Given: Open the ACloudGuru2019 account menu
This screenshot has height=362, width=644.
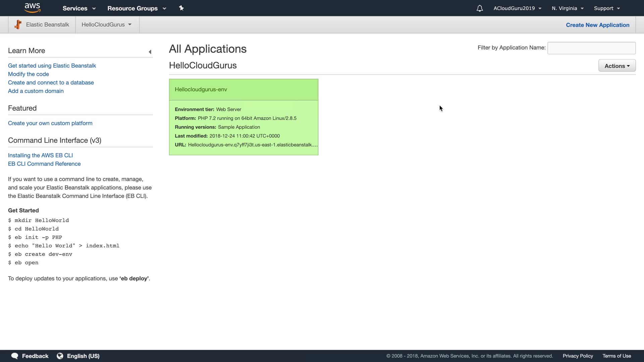Looking at the screenshot, I should click(517, 8).
